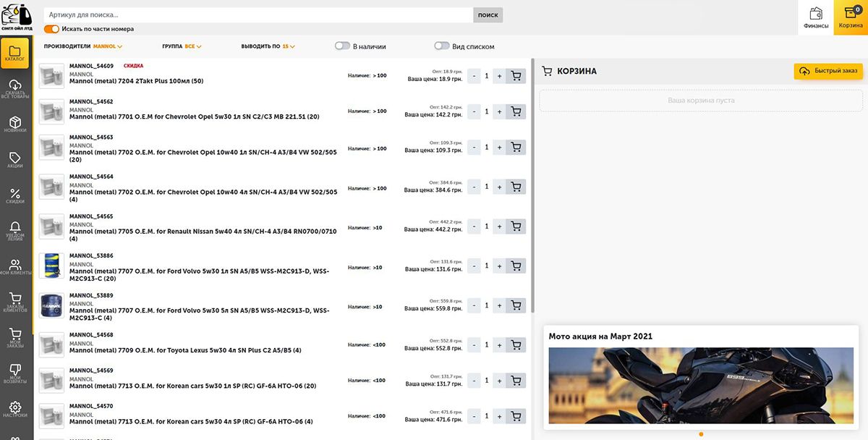Enable the 'В наличии' filter toggle
This screenshot has width=868, height=440.
click(x=342, y=46)
